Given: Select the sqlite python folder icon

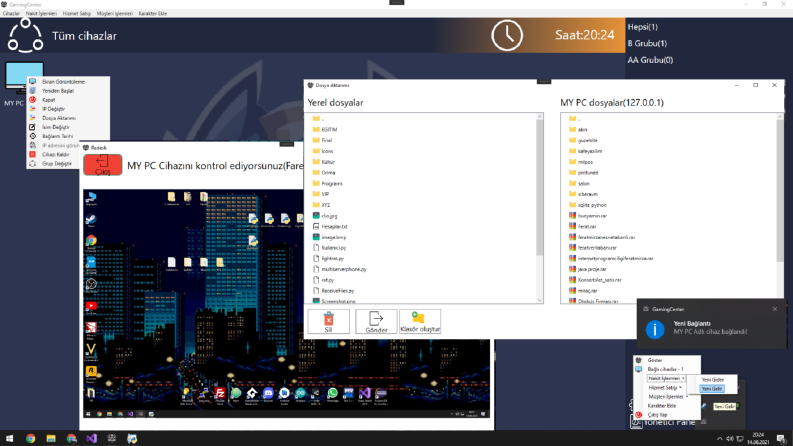Looking at the screenshot, I should coord(572,205).
